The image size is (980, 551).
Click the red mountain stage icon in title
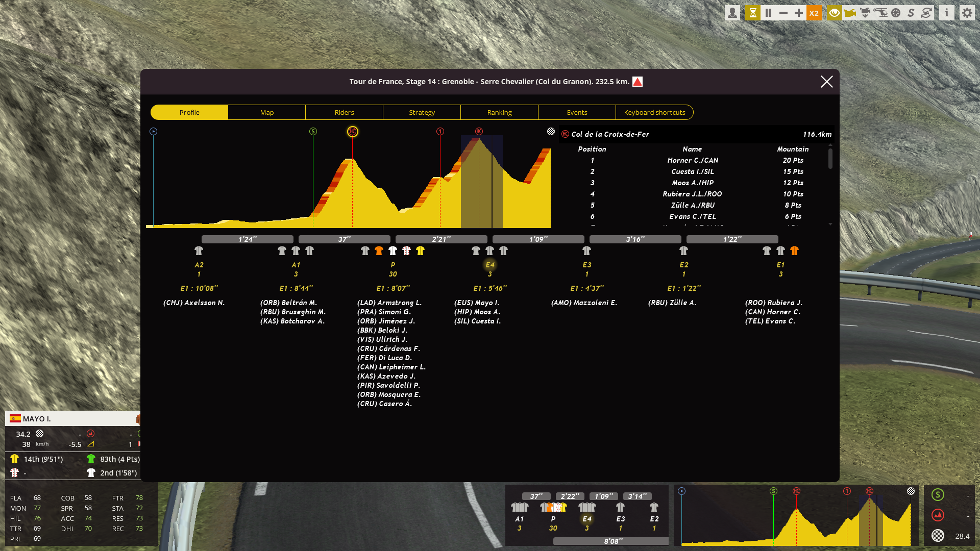pyautogui.click(x=638, y=82)
